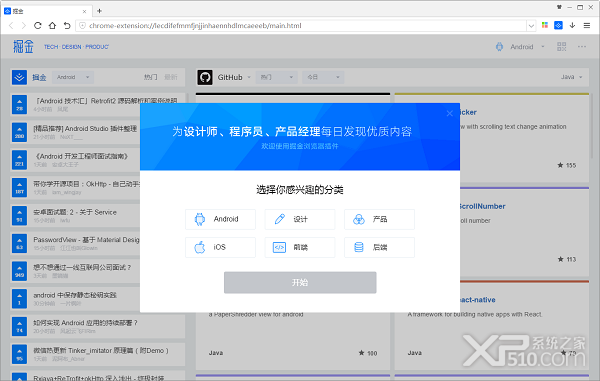Upvote the Android 应用的持续部署 article
600x381 pixels.
[x=20, y=326]
